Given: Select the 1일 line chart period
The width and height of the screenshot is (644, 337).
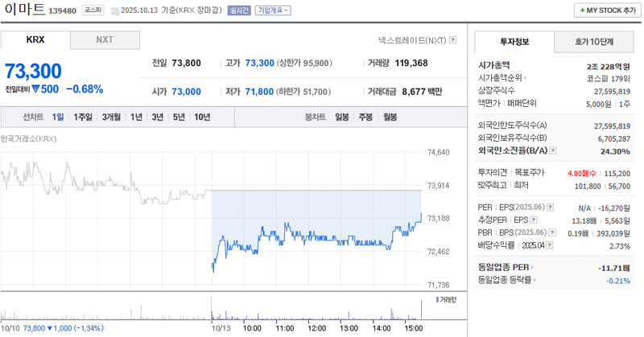Looking at the screenshot, I should pos(58,117).
